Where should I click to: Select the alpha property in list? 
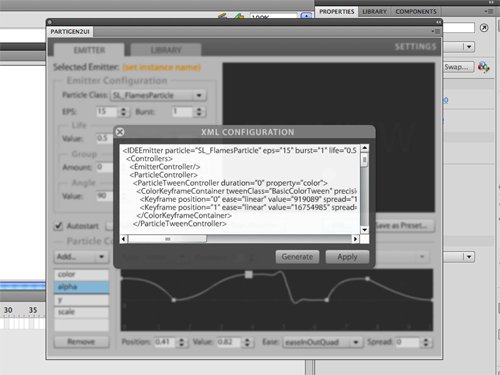(x=81, y=287)
